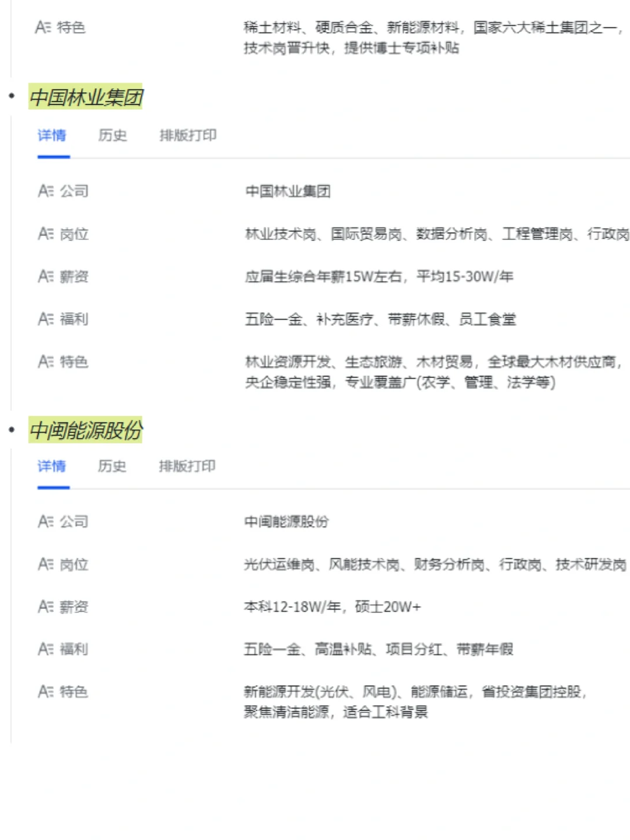Select company value 中闽能源股份 in 公司 row
This screenshot has width=630, height=840.
coord(286,521)
